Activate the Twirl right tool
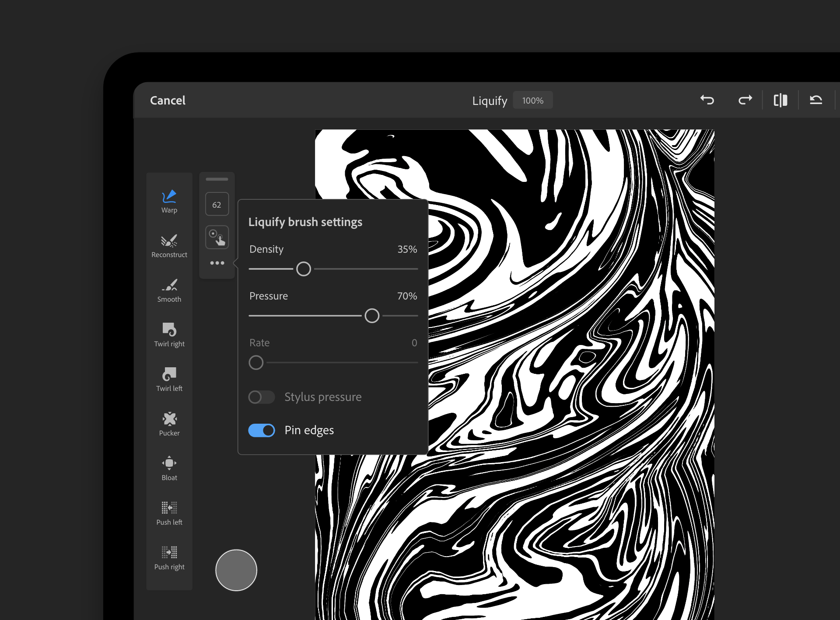The height and width of the screenshot is (620, 840). (169, 335)
